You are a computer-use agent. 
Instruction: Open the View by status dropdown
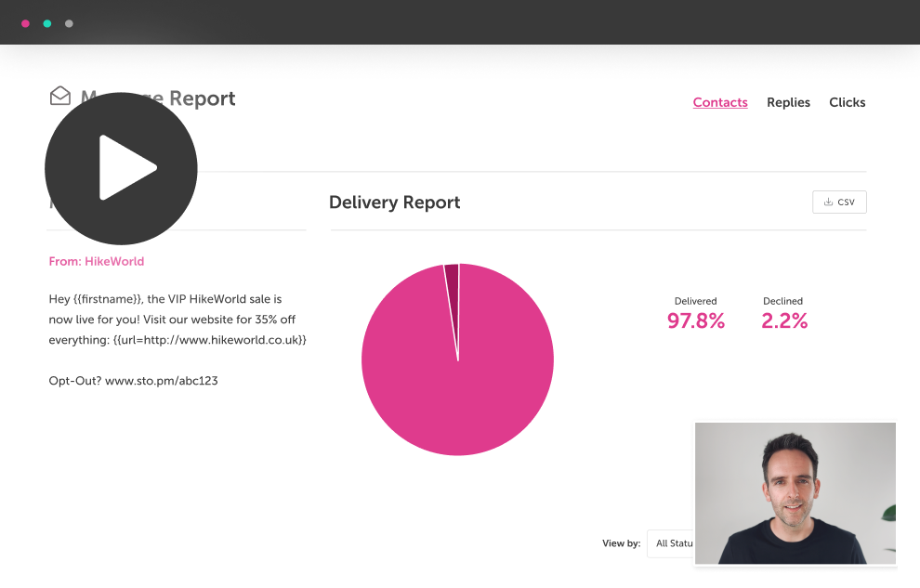pos(671,543)
